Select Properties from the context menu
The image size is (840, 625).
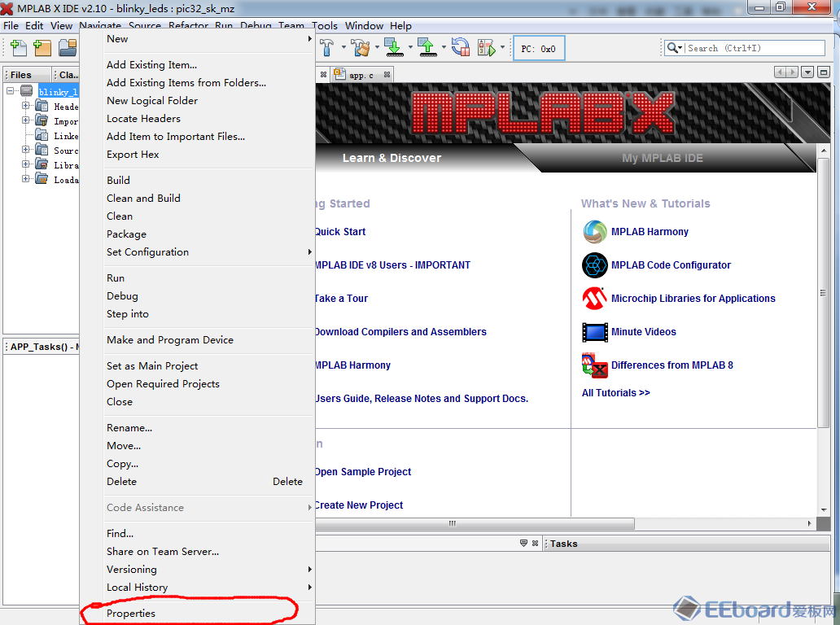click(x=131, y=613)
